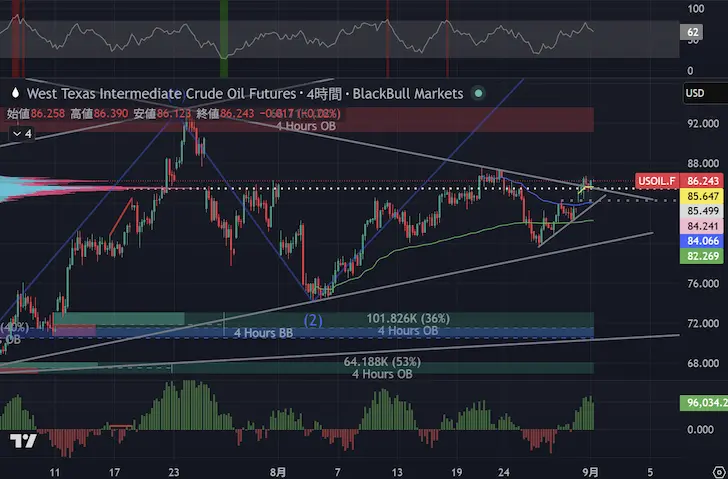Click the 101.826K (36%) volume label

[x=408, y=318]
